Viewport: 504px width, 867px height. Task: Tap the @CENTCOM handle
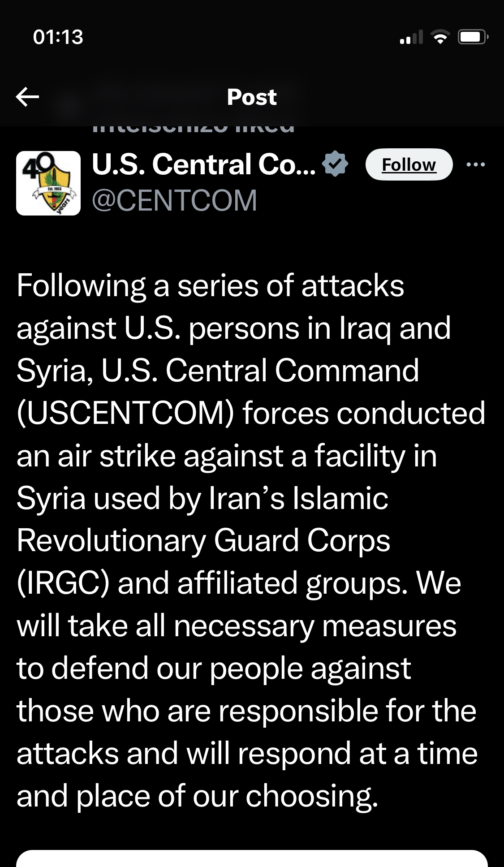click(175, 200)
